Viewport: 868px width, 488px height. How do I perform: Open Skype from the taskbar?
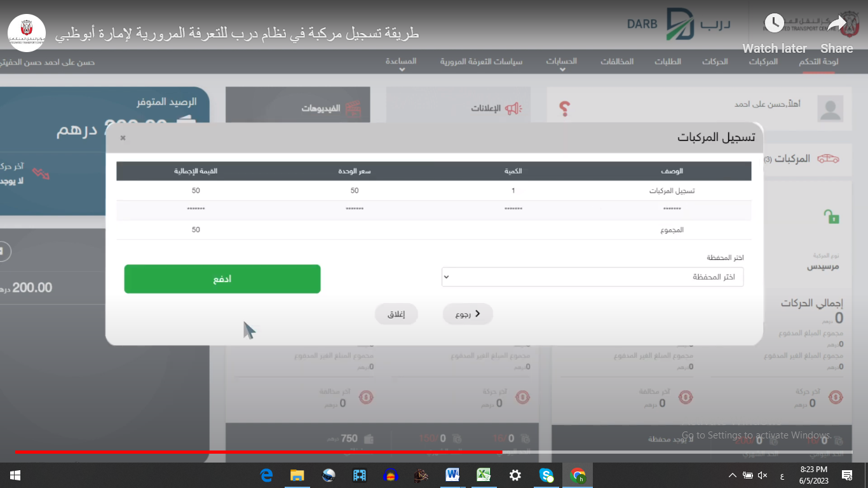pyautogui.click(x=546, y=475)
